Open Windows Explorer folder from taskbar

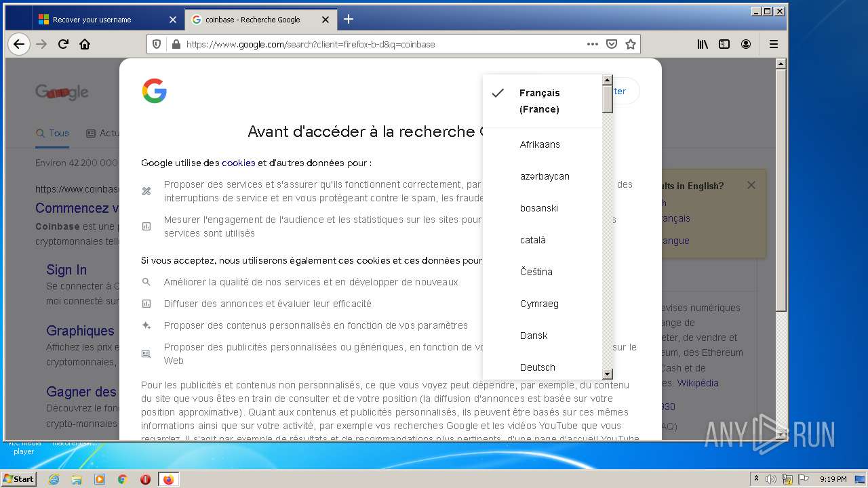coord(77,479)
